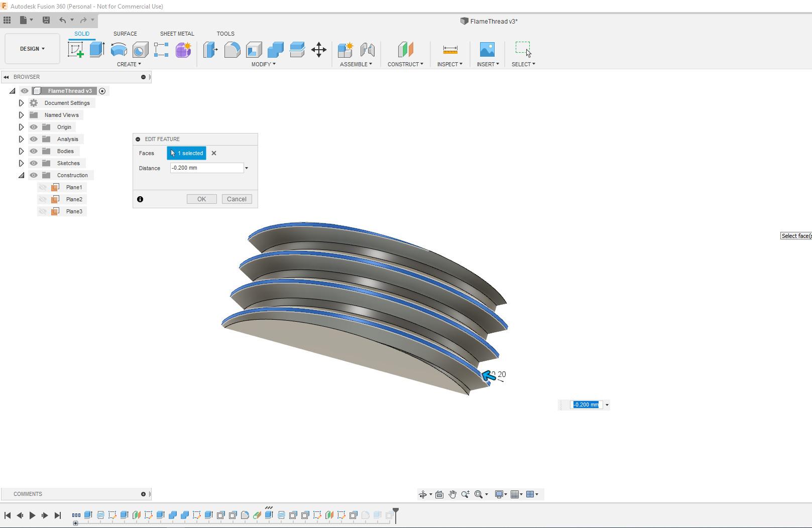Open the Distance field dropdown arrow

tap(247, 168)
